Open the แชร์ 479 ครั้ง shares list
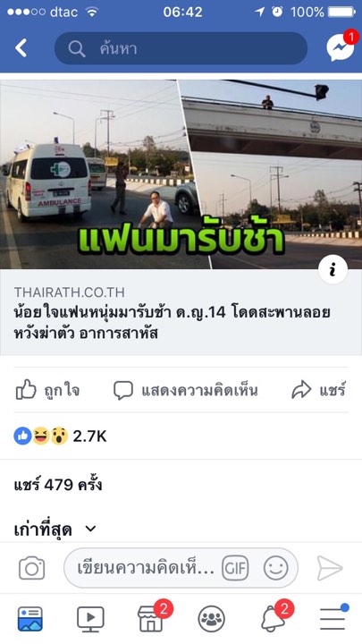The height and width of the screenshot is (644, 362). tap(58, 485)
